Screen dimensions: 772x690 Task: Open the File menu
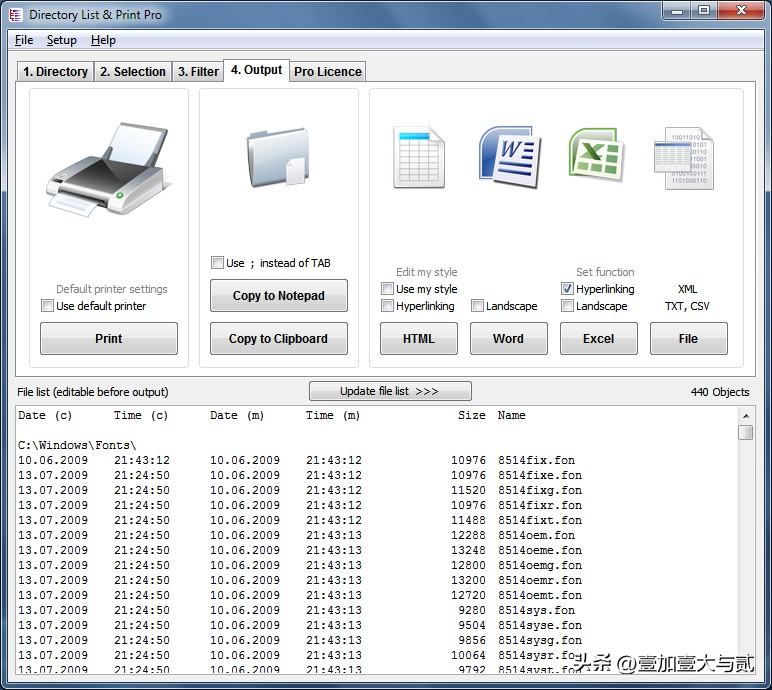(x=24, y=40)
